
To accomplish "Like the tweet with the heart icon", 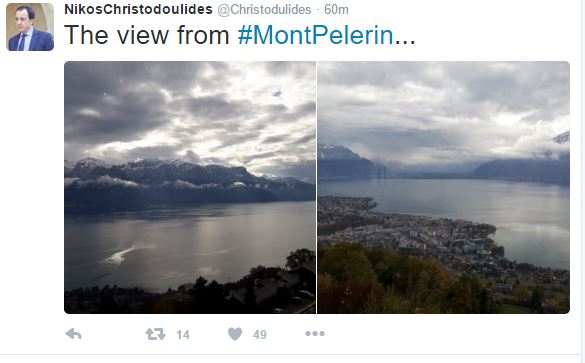I will 235,334.
